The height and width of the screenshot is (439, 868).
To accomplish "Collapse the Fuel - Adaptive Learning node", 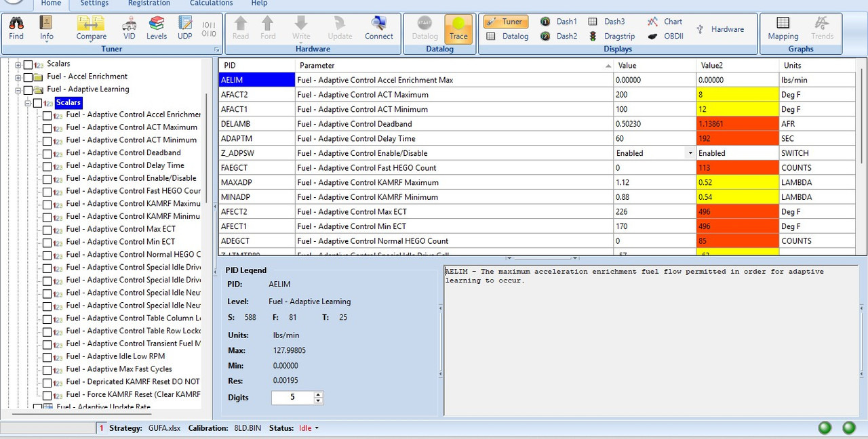I will click(18, 90).
